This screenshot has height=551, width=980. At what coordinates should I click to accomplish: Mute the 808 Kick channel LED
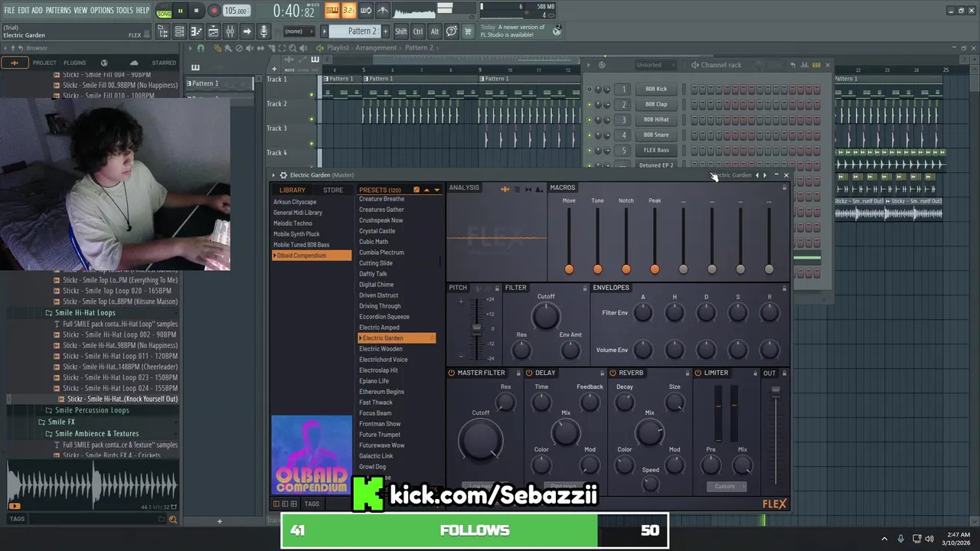[589, 89]
